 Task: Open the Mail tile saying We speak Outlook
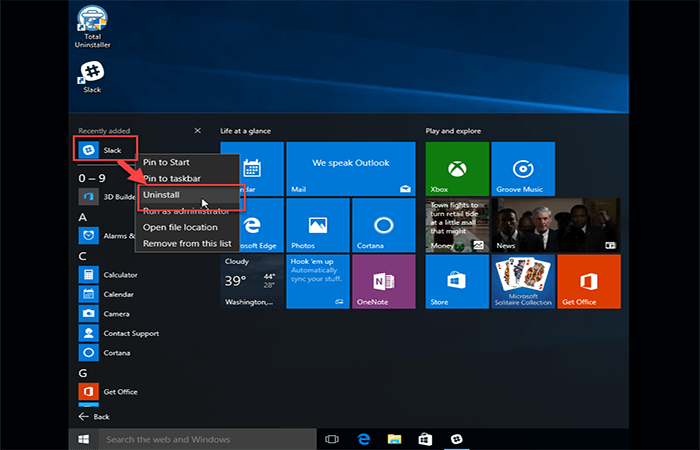351,169
